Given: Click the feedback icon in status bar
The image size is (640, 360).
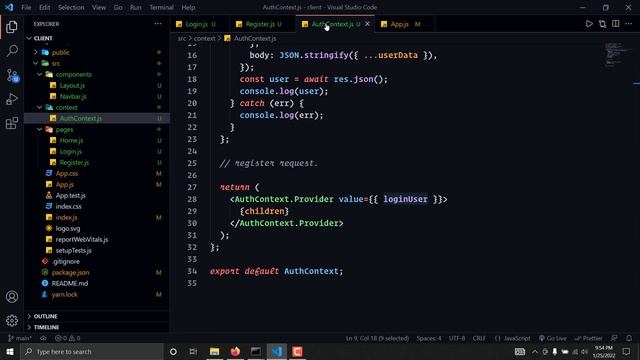Looking at the screenshot, I should click(x=614, y=338).
